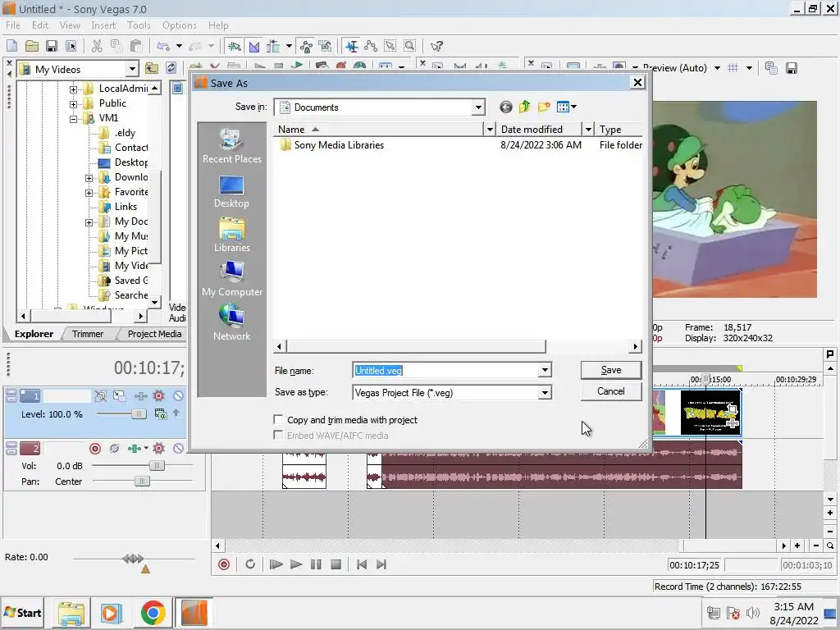
Task: Toggle Enable Snapping icon in toolbar
Action: (x=234, y=46)
